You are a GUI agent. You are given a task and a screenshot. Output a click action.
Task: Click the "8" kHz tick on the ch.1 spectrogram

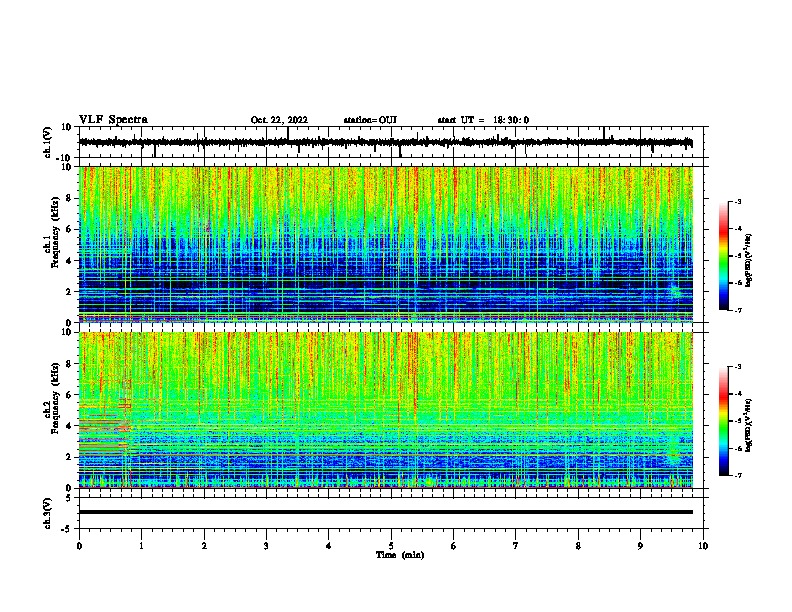[x=69, y=198]
